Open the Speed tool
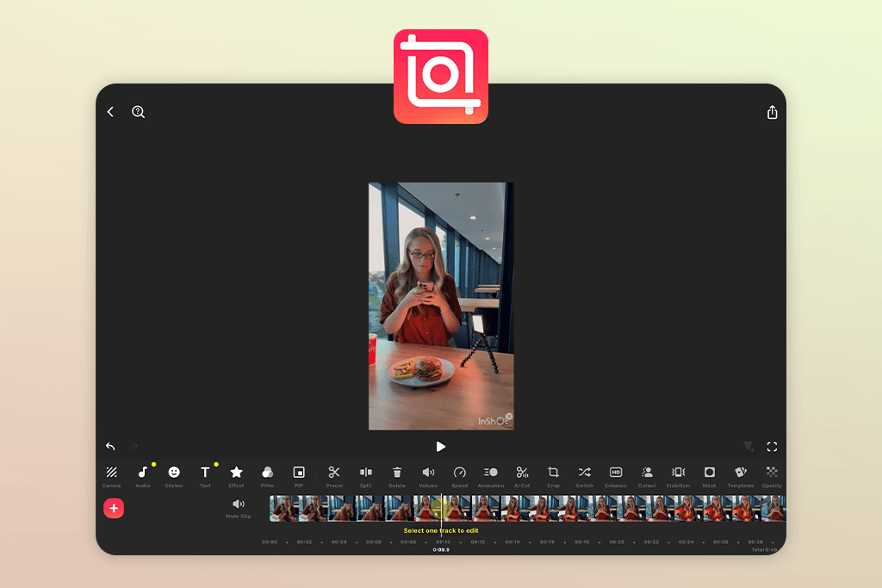This screenshot has width=882, height=588. 460,476
